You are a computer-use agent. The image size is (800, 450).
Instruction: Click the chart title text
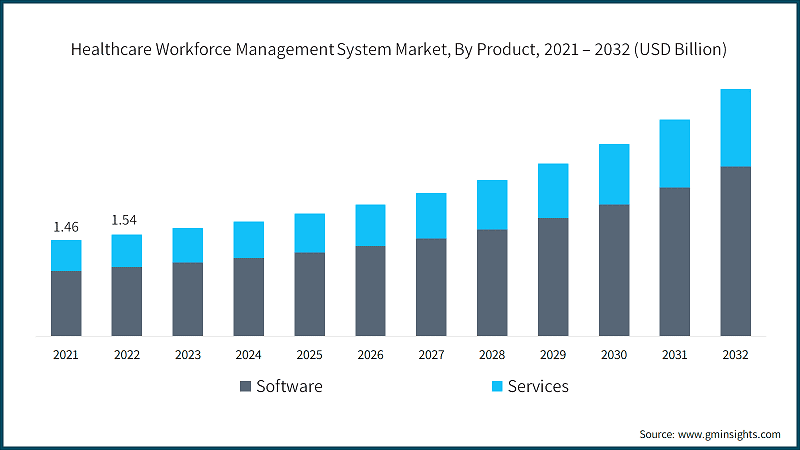(x=398, y=49)
